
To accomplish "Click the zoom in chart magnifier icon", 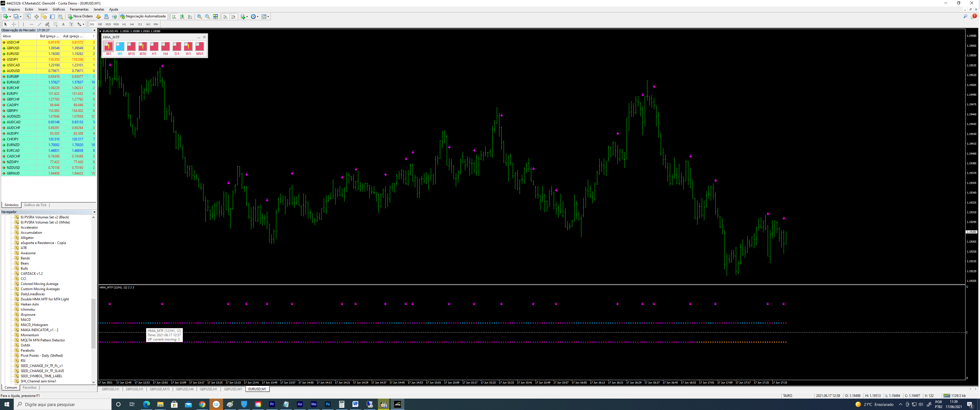I will click(x=199, y=16).
